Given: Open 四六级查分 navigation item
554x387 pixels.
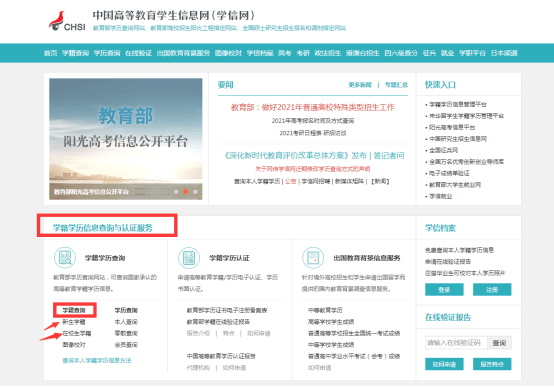Looking at the screenshot, I should tap(401, 53).
